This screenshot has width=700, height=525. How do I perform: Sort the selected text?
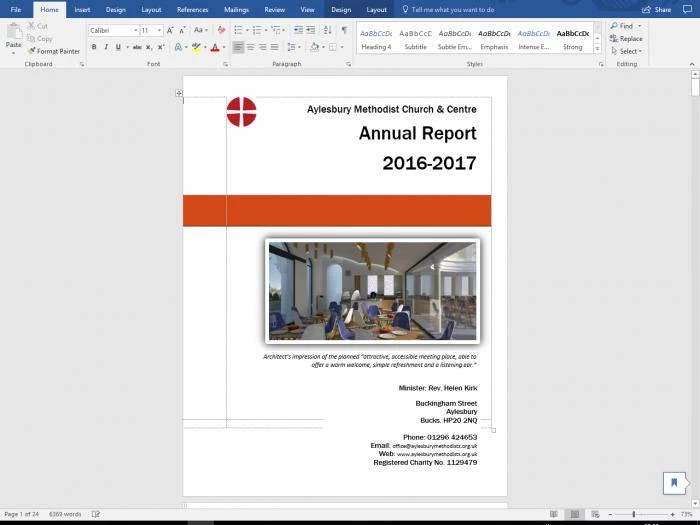coord(328,30)
